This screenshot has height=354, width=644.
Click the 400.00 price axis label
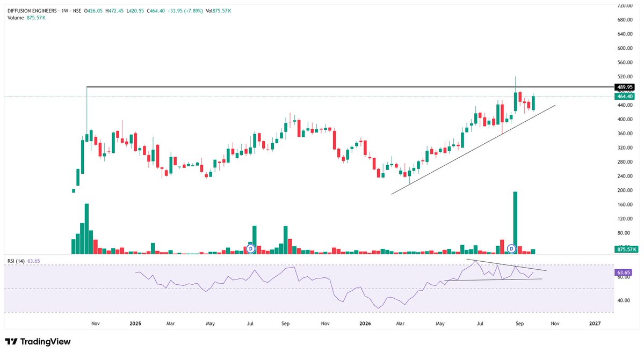click(625, 120)
